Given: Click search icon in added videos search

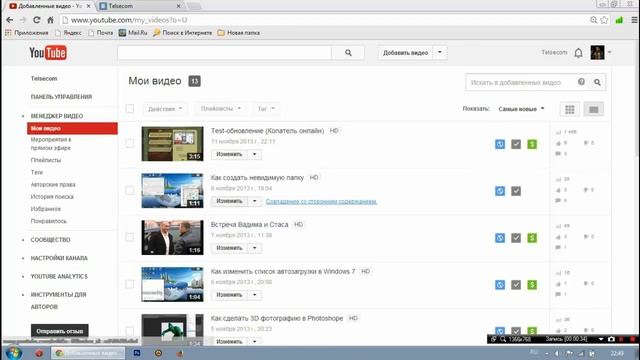Looking at the screenshot, I should (x=597, y=82).
